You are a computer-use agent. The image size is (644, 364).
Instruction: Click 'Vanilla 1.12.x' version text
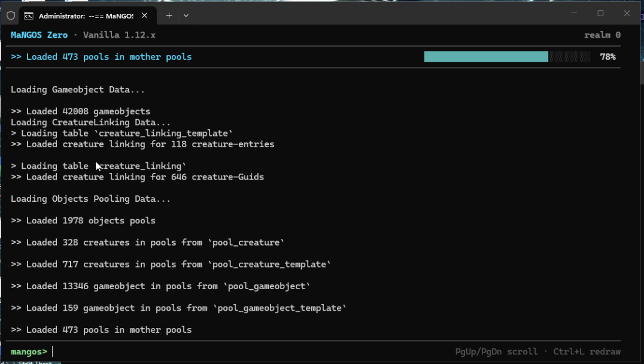pos(119,35)
